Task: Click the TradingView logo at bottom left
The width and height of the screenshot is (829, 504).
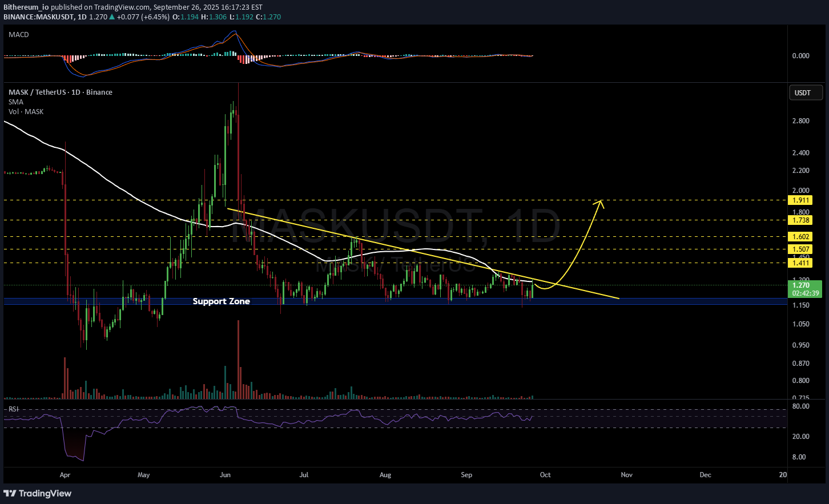Action: [x=38, y=493]
